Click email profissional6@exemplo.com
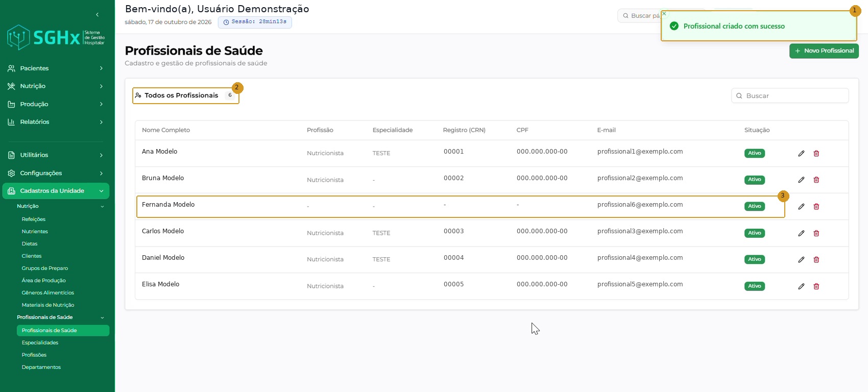868x392 pixels. point(640,205)
